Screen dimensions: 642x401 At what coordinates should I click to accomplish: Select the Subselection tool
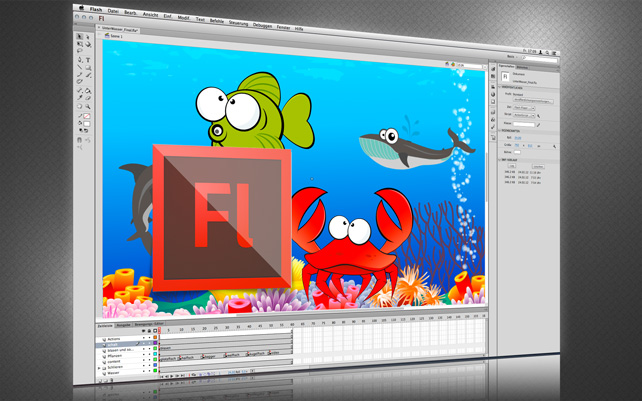tap(88, 37)
